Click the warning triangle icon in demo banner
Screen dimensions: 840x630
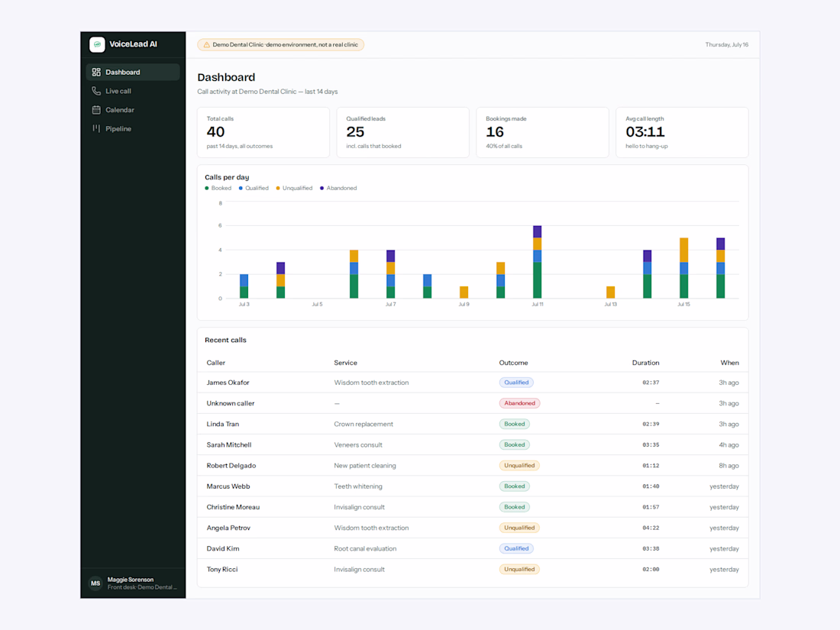[x=207, y=45]
